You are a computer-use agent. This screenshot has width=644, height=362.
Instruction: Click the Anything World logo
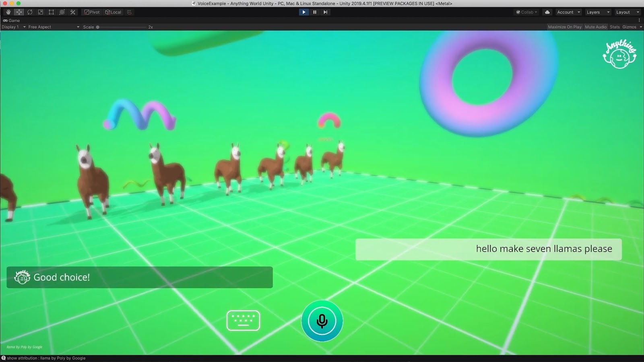tap(620, 54)
